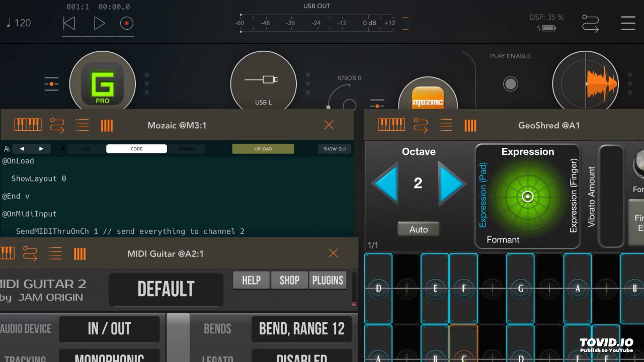Click the @OnMidiInput code line

pos(29,214)
